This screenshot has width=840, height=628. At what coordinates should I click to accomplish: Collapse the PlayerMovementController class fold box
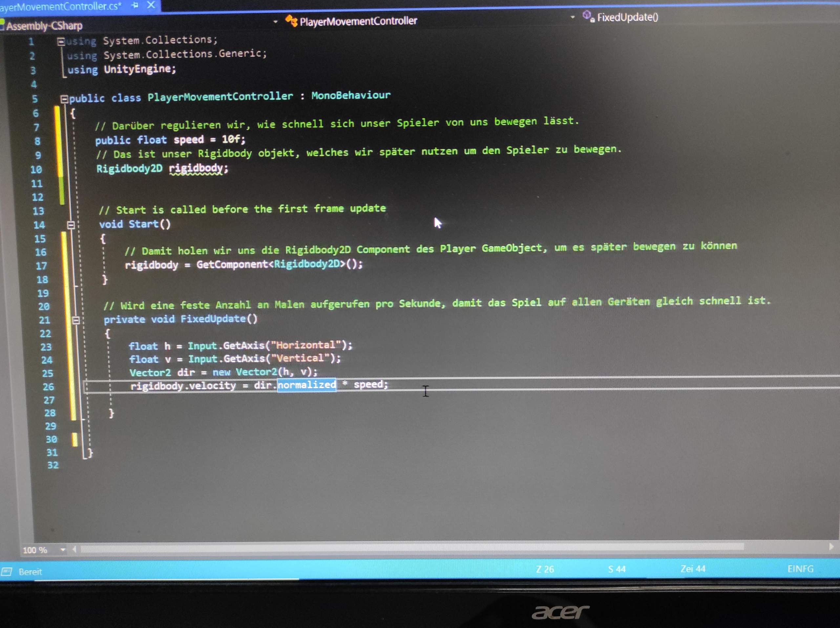point(65,98)
